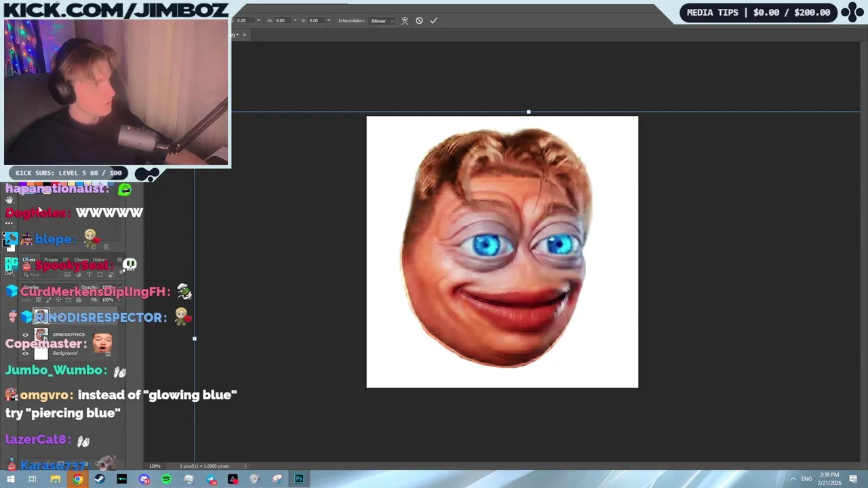Image resolution: width=868 pixels, height=488 pixels.
Task: Click the 120% zoom level in status bar
Action: [155, 466]
